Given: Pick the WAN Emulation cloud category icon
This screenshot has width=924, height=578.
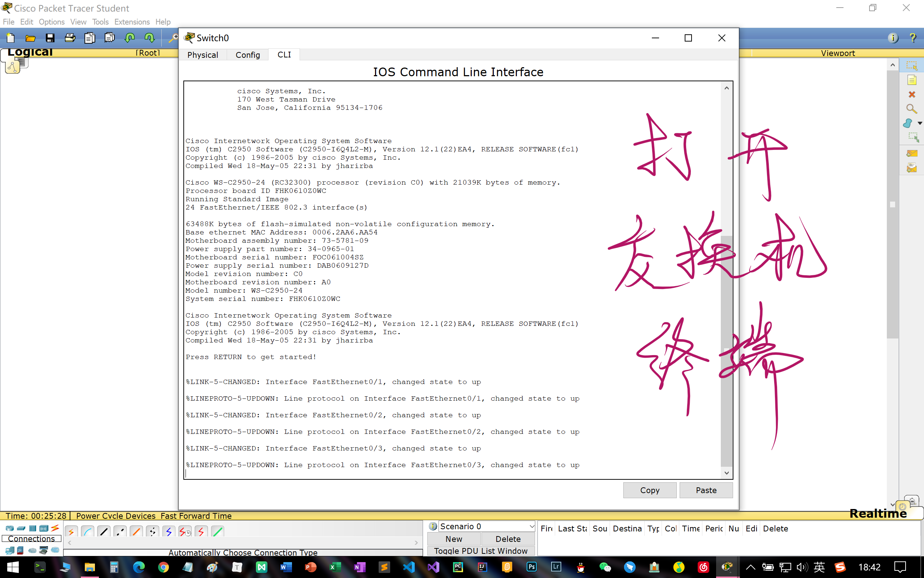Looking at the screenshot, I should coord(32,551).
